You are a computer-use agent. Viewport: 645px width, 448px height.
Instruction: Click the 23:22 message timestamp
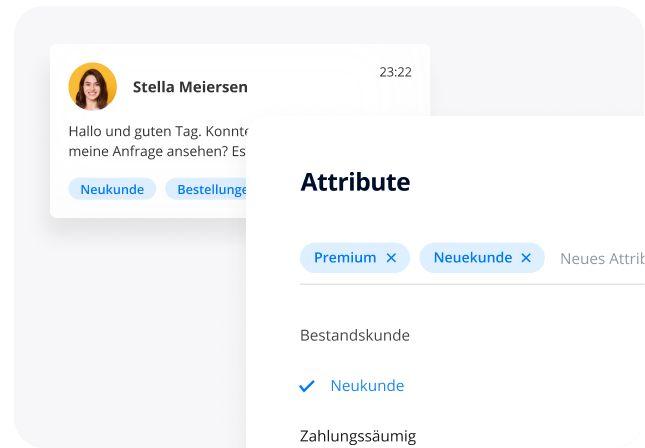(395, 72)
